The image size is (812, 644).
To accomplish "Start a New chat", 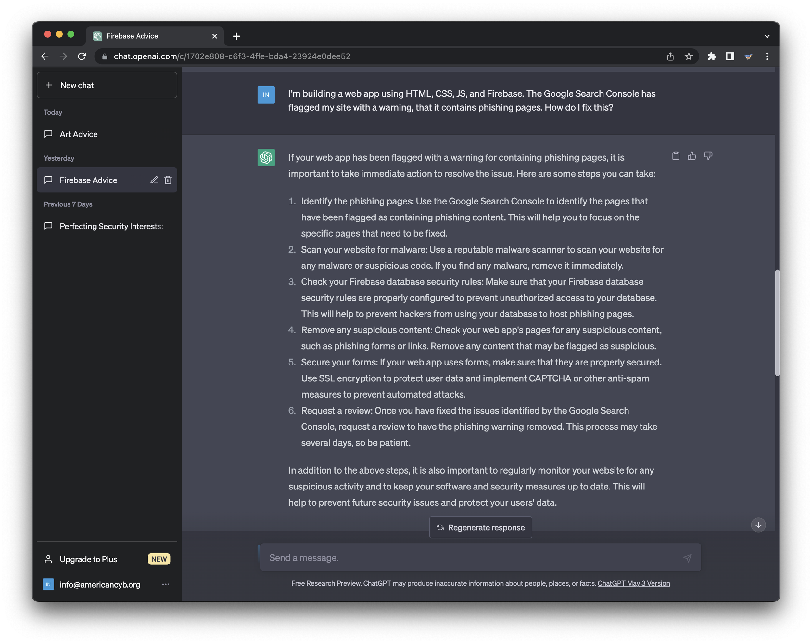I will click(x=107, y=85).
